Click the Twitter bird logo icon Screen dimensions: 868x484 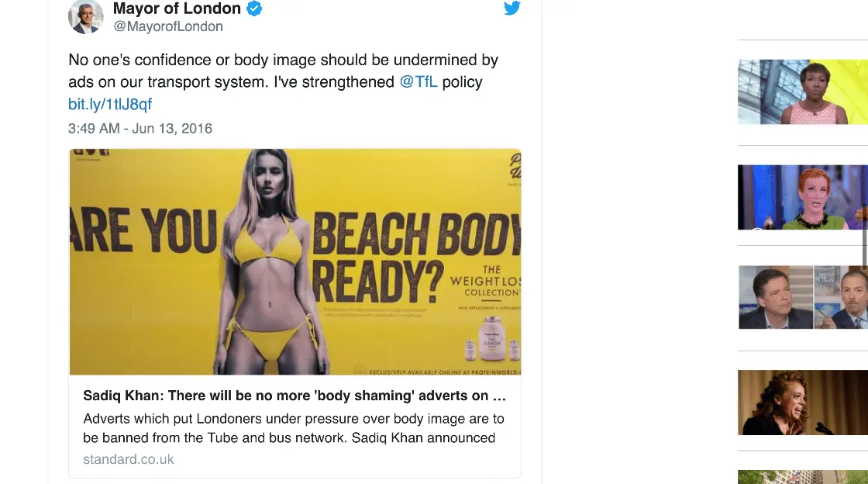tap(511, 8)
